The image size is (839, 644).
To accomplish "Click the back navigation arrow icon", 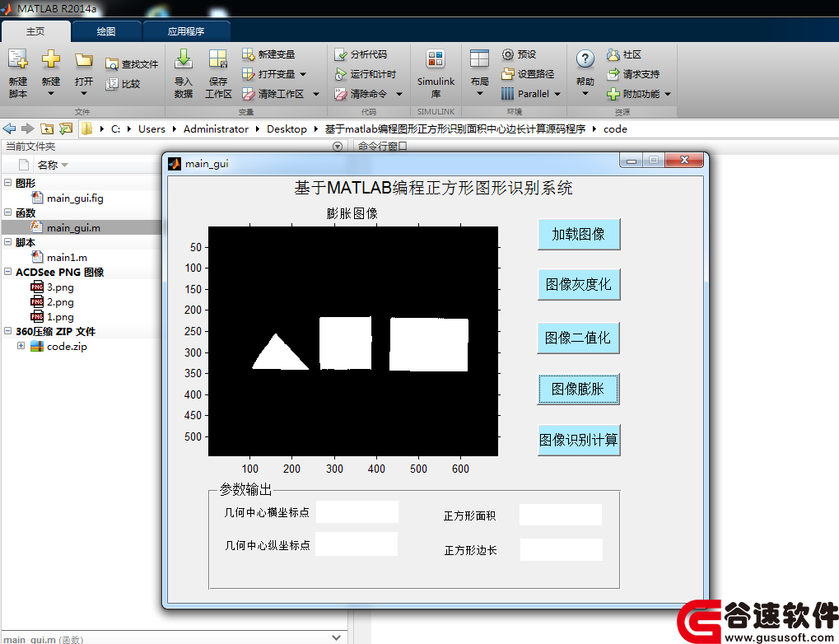I will pos(10,128).
